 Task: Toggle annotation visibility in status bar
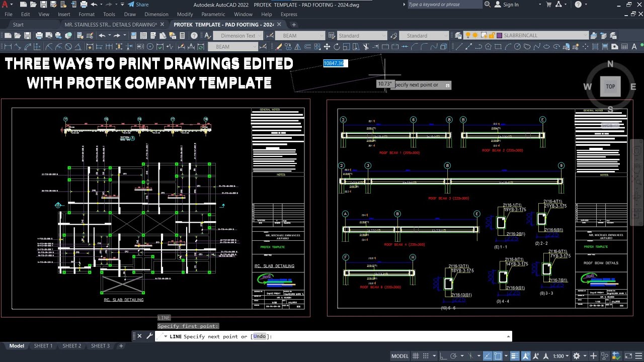click(526, 356)
